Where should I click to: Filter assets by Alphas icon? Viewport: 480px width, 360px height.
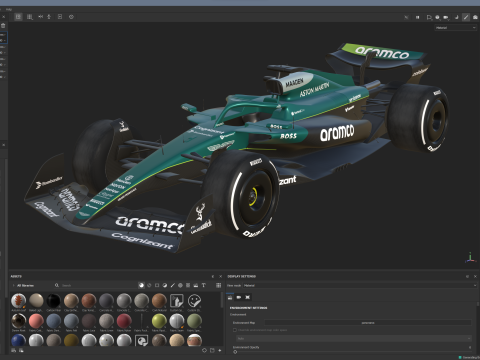click(x=180, y=285)
